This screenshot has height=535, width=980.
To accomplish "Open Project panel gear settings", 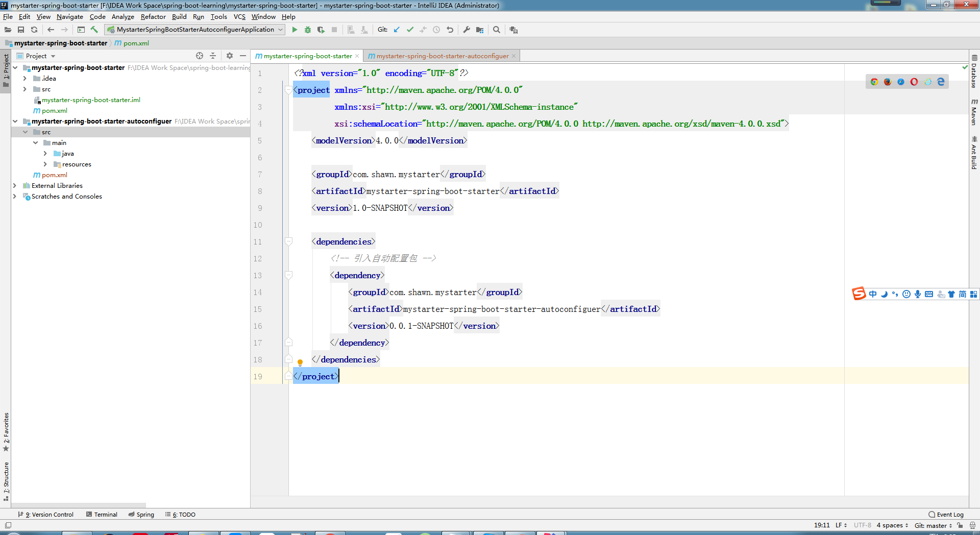I will click(x=230, y=56).
